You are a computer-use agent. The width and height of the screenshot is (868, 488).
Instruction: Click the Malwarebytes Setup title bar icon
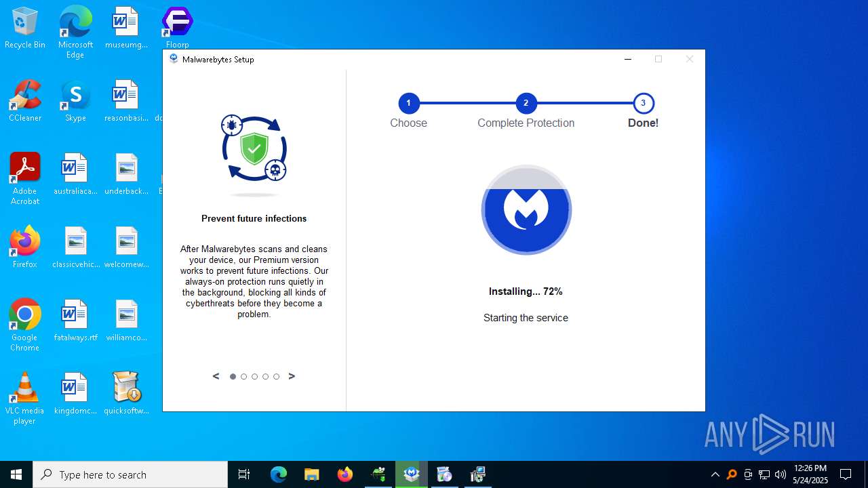(x=174, y=59)
